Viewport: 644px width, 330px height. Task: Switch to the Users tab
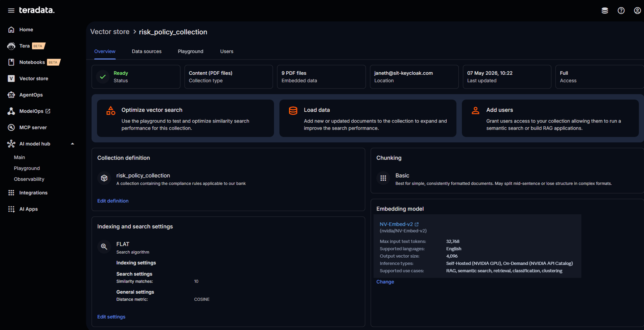pyautogui.click(x=227, y=51)
